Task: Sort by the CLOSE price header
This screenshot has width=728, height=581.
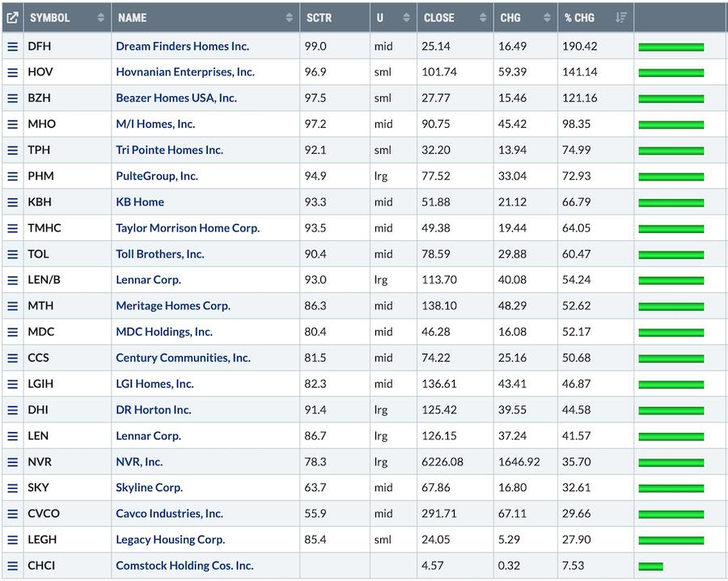Action: click(483, 17)
